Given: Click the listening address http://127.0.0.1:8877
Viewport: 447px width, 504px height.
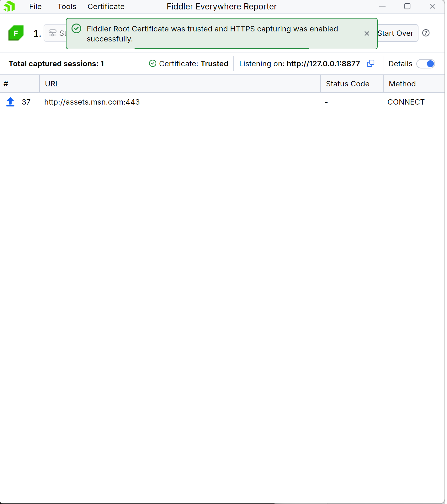Looking at the screenshot, I should [x=323, y=64].
